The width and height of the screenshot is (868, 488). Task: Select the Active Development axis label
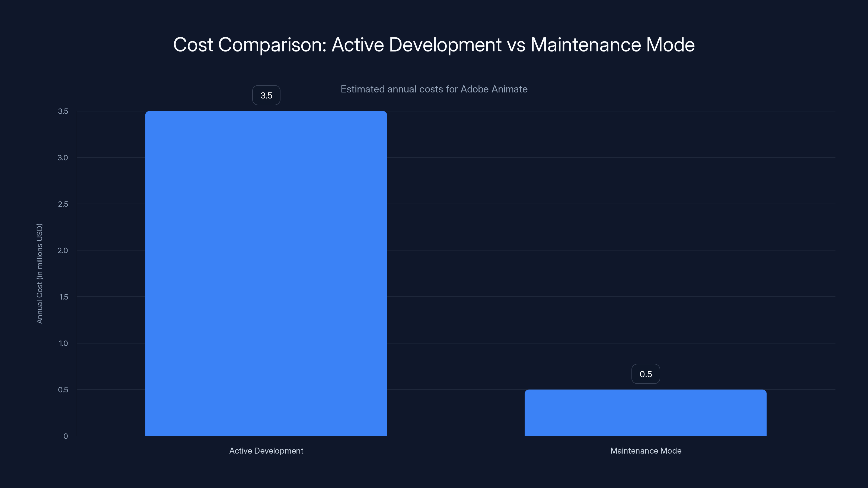tap(266, 451)
